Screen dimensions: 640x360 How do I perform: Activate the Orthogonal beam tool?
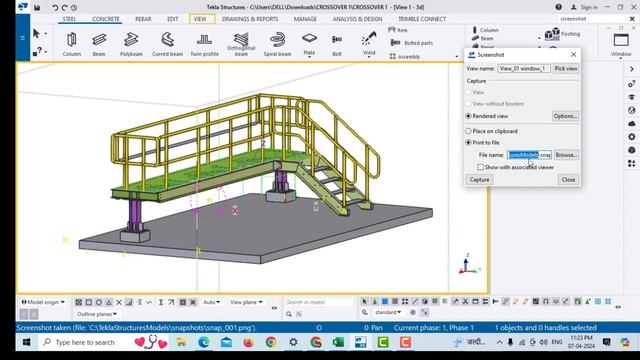click(241, 44)
